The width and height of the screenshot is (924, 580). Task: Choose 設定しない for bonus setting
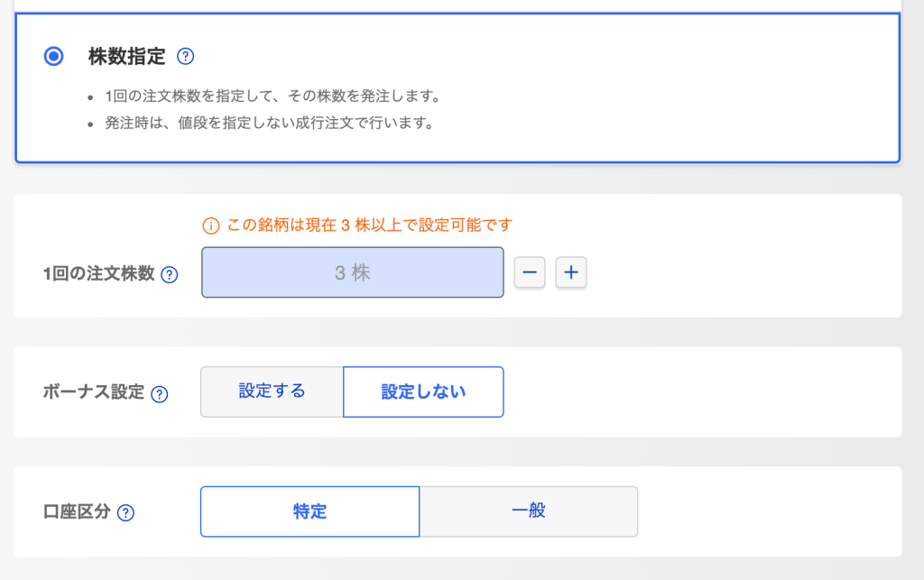pyautogui.click(x=423, y=391)
